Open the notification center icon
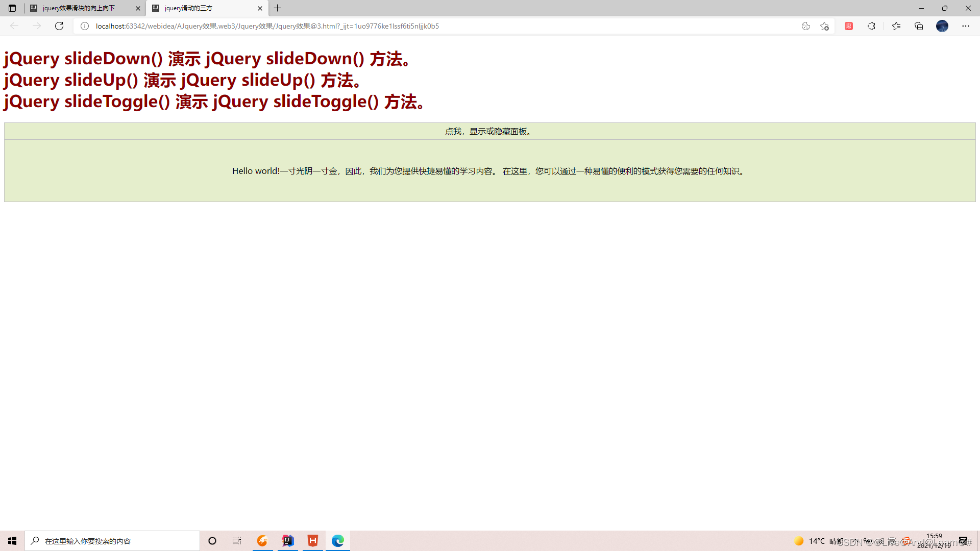 click(964, 541)
